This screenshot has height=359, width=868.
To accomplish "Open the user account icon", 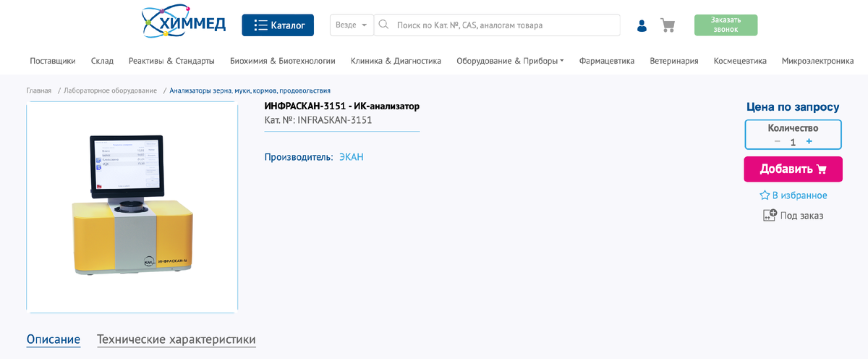I will pos(642,25).
